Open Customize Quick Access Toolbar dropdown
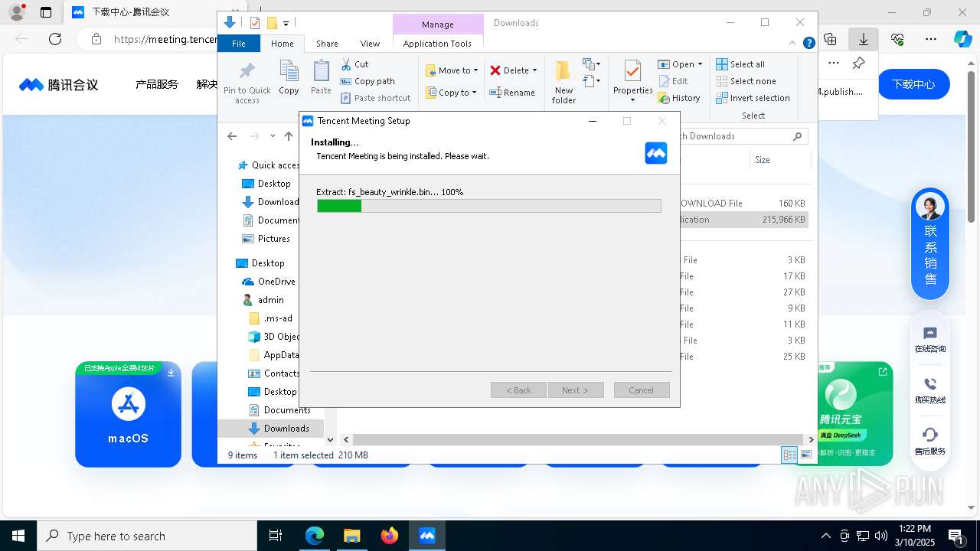Viewport: 980px width, 551px height. tap(286, 24)
